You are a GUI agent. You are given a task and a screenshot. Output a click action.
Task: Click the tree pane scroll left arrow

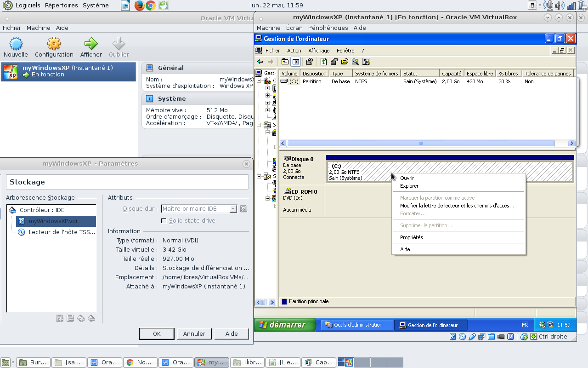click(x=259, y=303)
